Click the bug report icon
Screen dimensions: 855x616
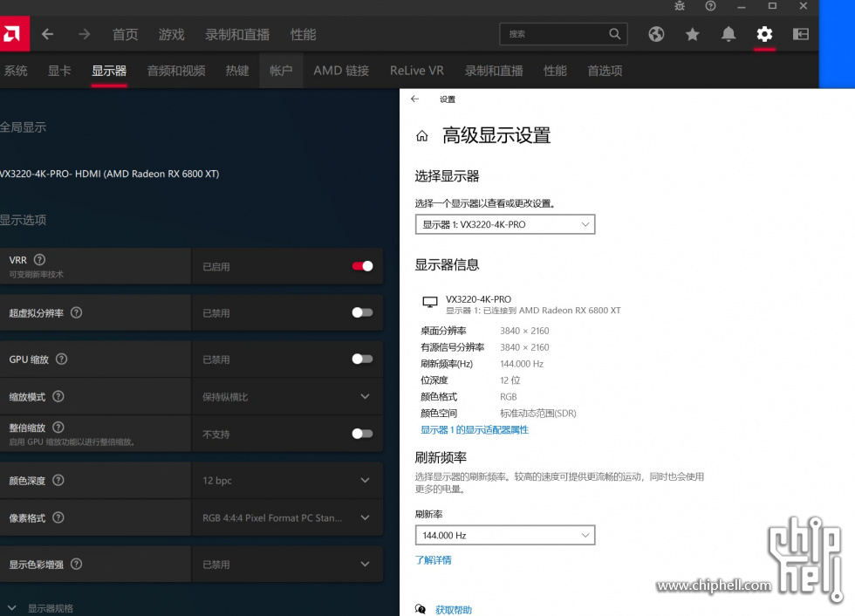680,6
